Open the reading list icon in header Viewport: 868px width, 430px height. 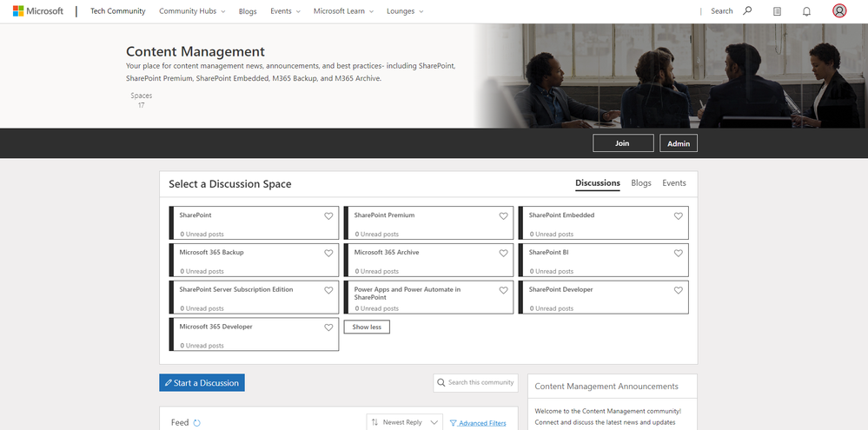click(778, 11)
